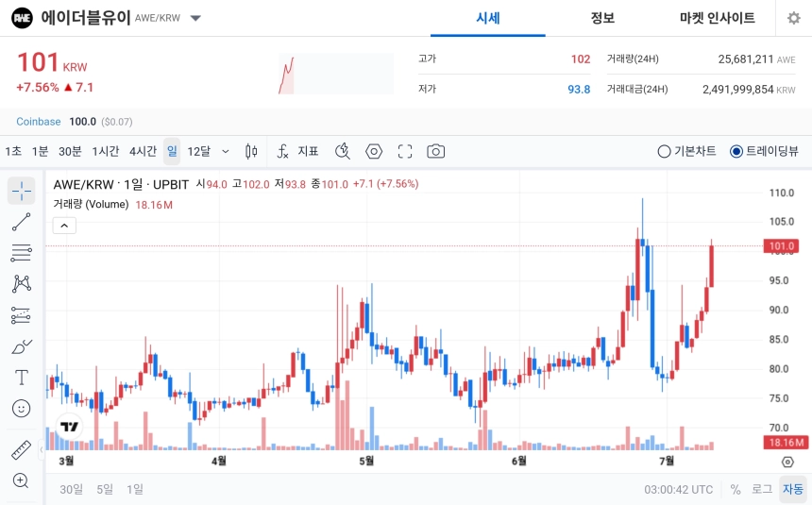Set chart range to 1일
Screen dimensions: 812x505
pos(135,489)
